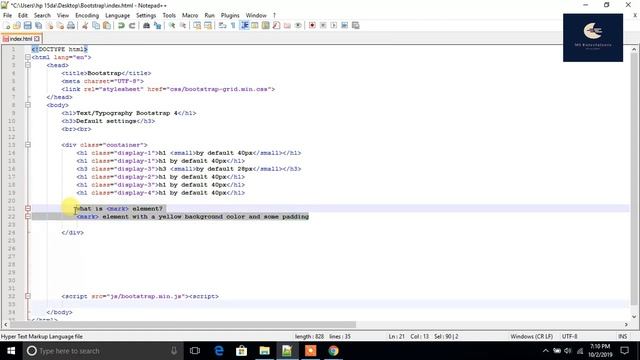Click the Close document toolbar icon

click(49, 25)
